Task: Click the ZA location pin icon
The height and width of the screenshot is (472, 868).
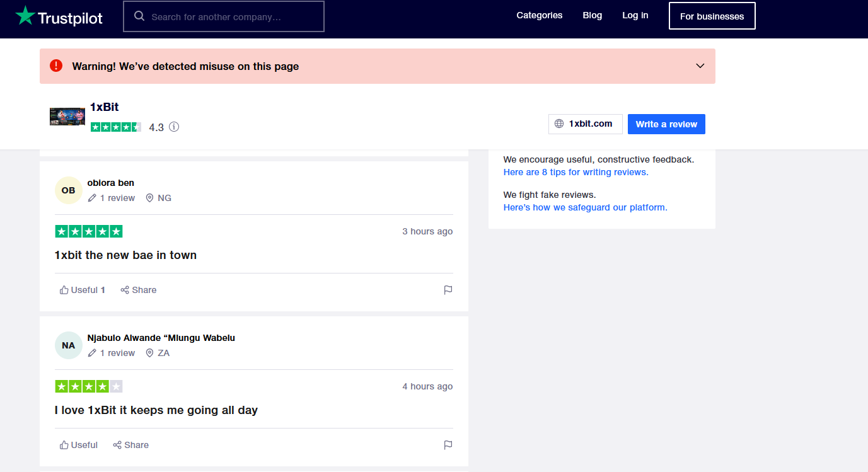Action: point(149,353)
